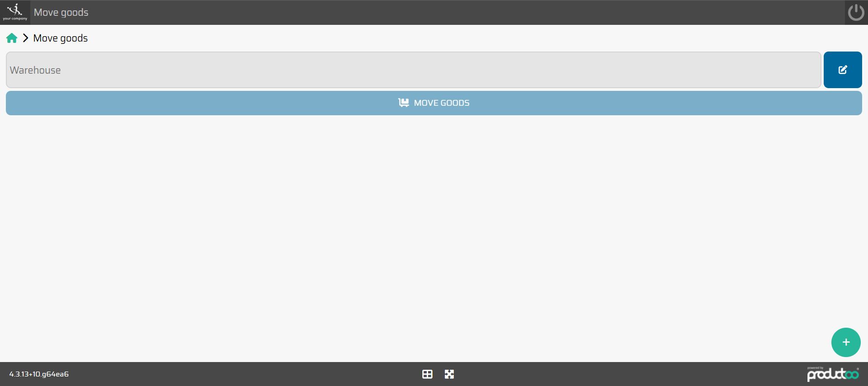Click the Move goods header title
This screenshot has height=386, width=868.
(x=61, y=13)
